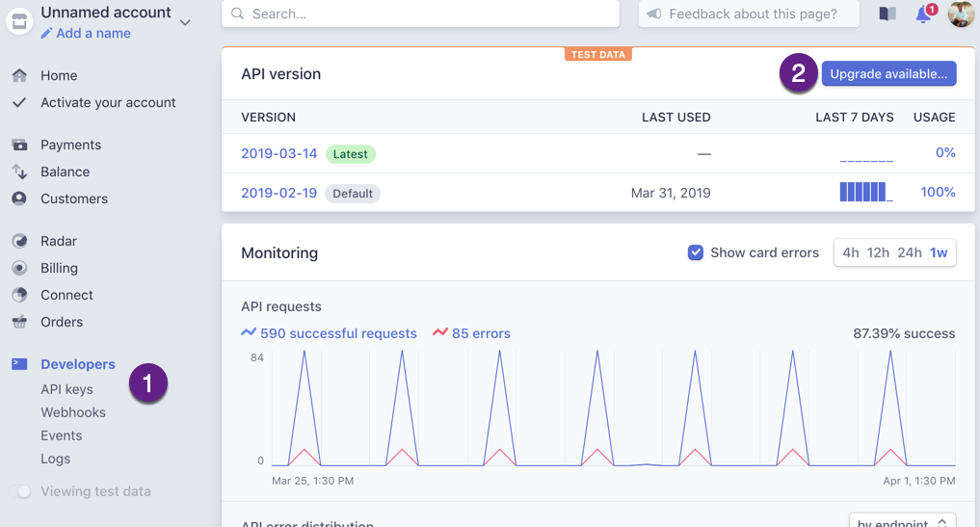Click the Orders basket icon
Screen dimensions: 980x527
click(19, 322)
